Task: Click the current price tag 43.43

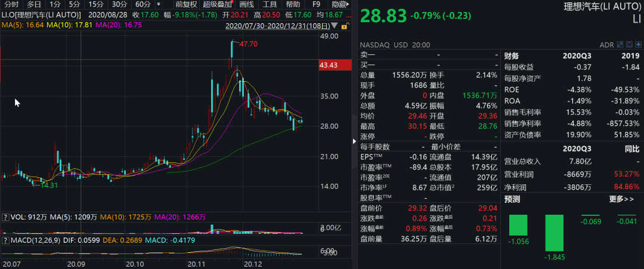Action: pos(335,65)
